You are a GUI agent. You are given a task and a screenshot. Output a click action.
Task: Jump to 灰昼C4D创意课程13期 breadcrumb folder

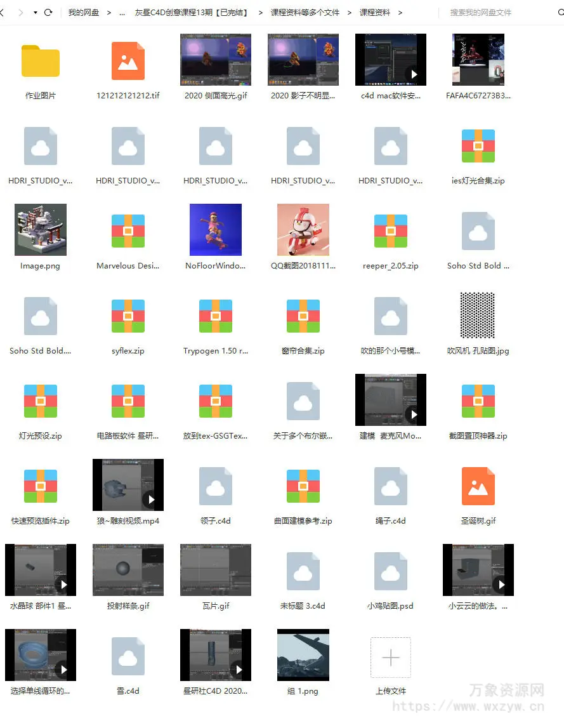click(191, 13)
